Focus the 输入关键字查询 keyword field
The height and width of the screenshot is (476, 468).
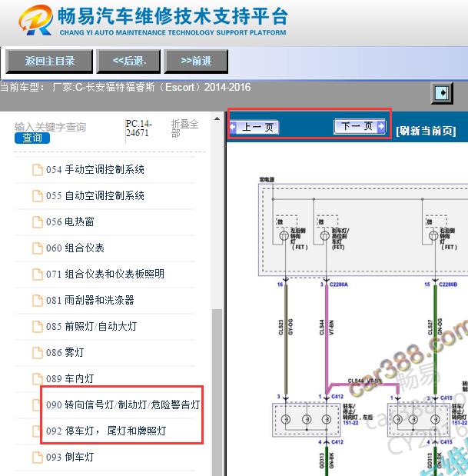(51, 127)
